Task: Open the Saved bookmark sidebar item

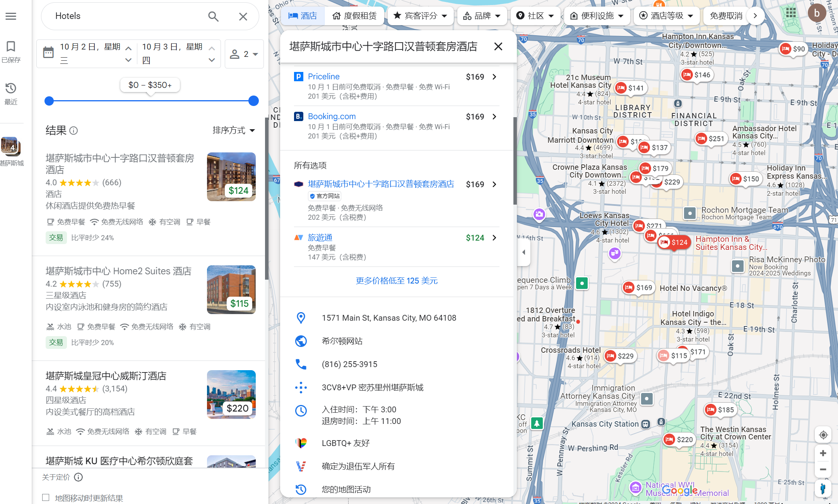Action: click(11, 52)
